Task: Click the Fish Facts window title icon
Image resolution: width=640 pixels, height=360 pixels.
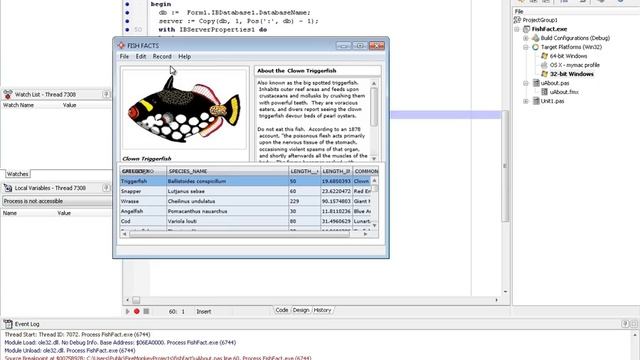Action: click(121, 45)
